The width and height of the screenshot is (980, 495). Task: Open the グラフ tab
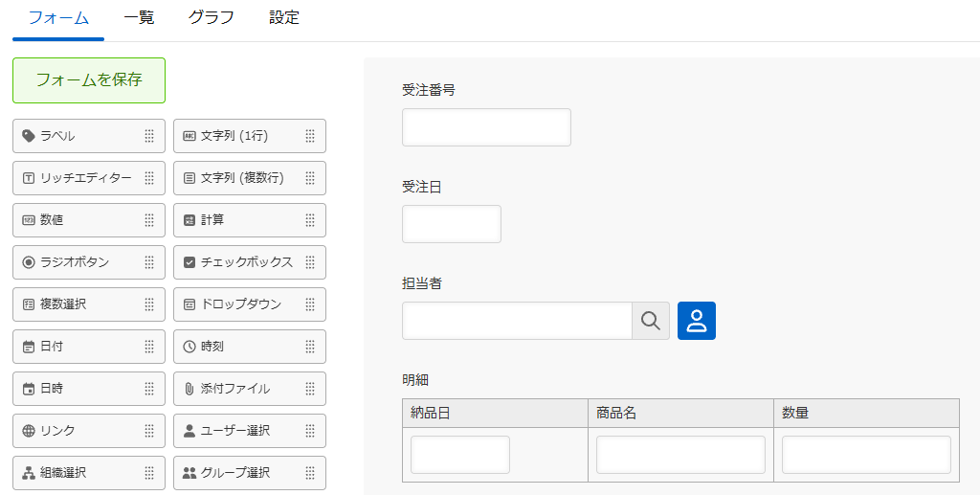coord(212,17)
